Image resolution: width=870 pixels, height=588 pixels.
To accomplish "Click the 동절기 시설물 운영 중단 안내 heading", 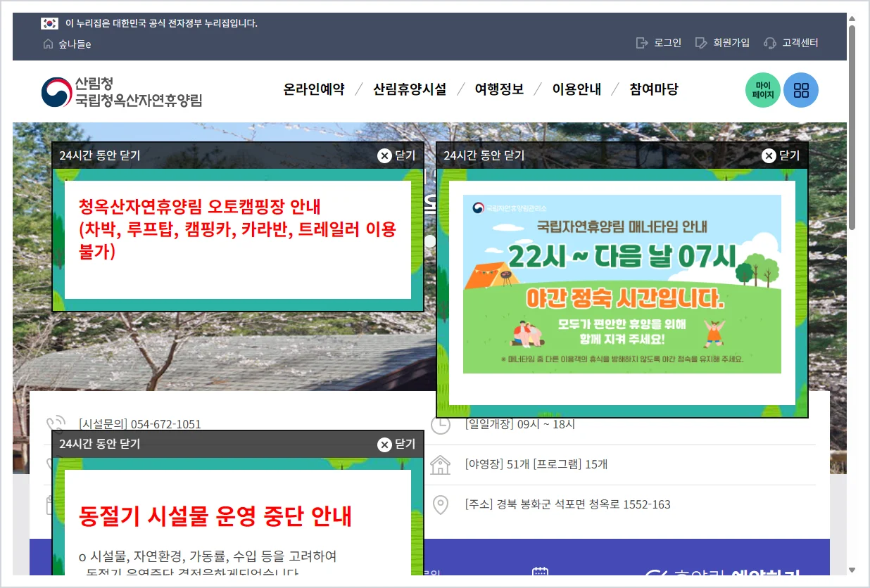I will [215, 516].
